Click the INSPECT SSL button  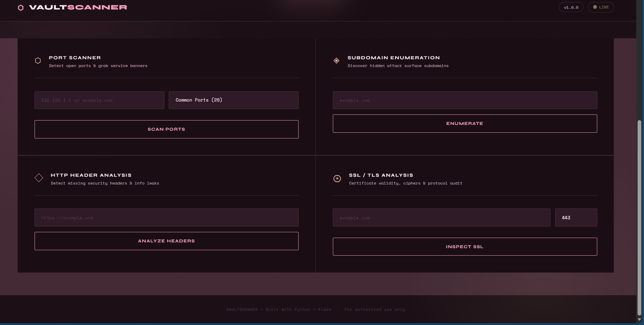point(465,247)
